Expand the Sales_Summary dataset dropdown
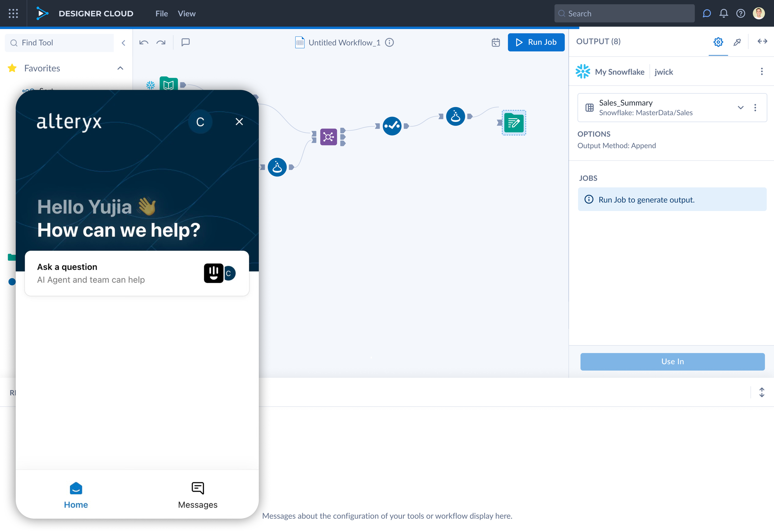774x532 pixels. (x=740, y=107)
